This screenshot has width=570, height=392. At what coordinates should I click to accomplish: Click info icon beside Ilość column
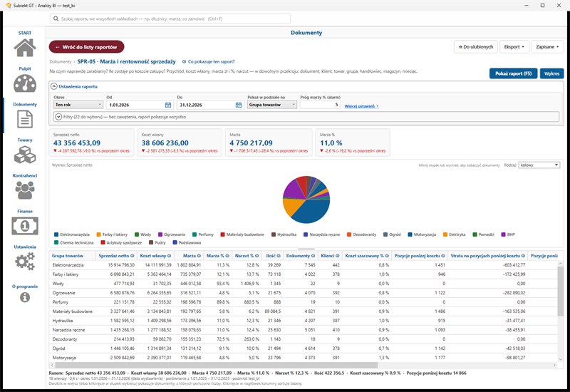[279, 256]
